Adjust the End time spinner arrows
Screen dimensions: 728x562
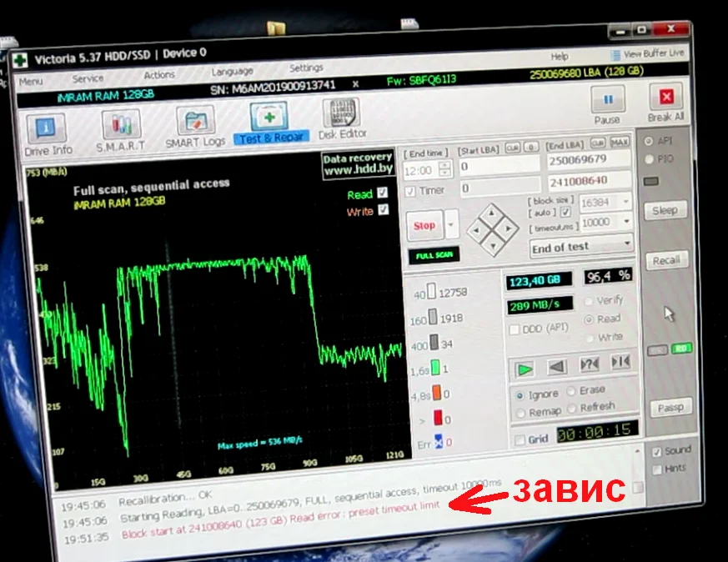(444, 168)
